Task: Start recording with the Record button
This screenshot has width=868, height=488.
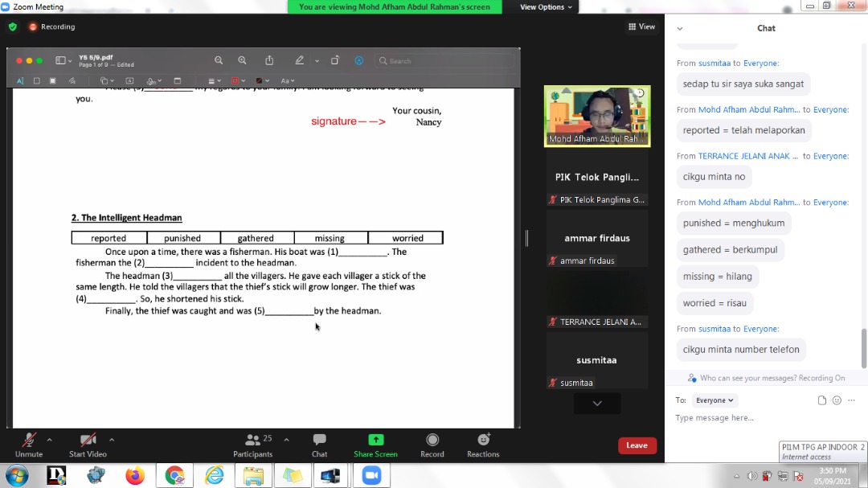Action: point(432,445)
